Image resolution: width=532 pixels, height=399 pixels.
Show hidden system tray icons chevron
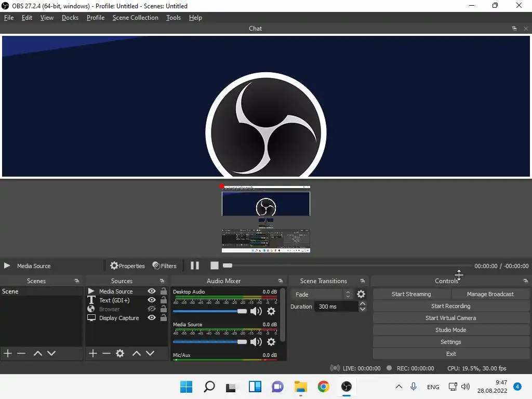(x=399, y=387)
